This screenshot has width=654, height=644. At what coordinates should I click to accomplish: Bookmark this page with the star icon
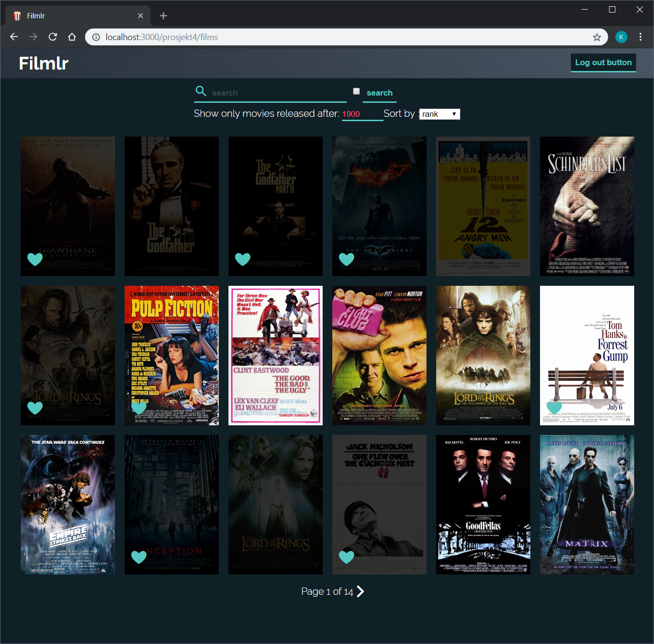tap(597, 37)
